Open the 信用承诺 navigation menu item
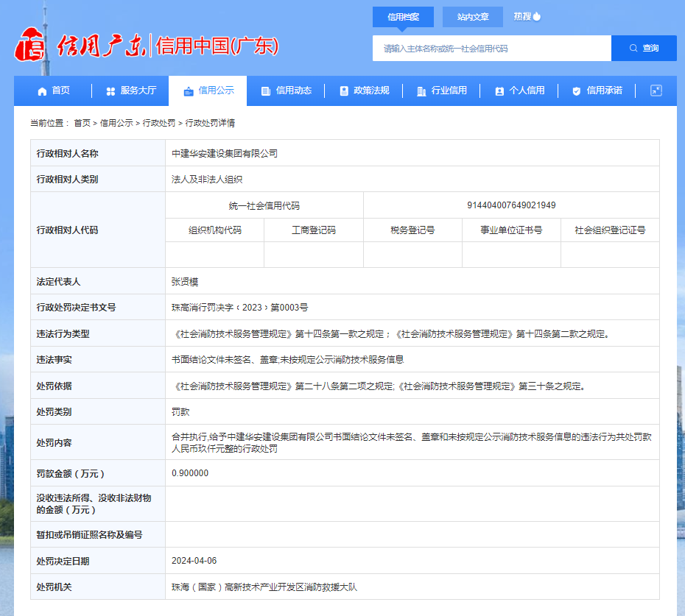 (x=597, y=91)
